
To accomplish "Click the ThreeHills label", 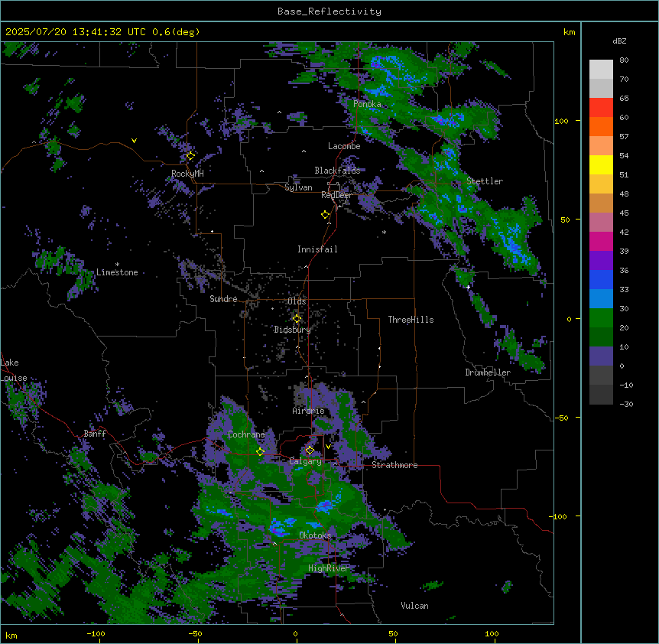I will (x=411, y=320).
